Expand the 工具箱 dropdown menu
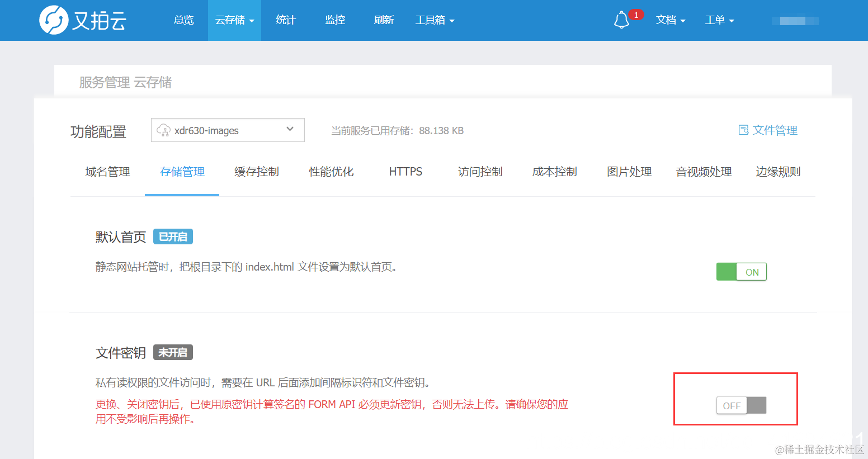 [x=435, y=20]
